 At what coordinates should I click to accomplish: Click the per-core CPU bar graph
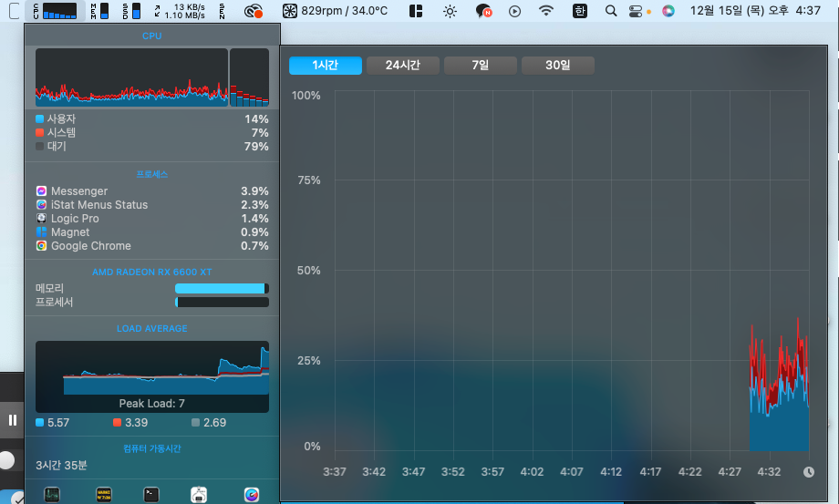tap(249, 77)
